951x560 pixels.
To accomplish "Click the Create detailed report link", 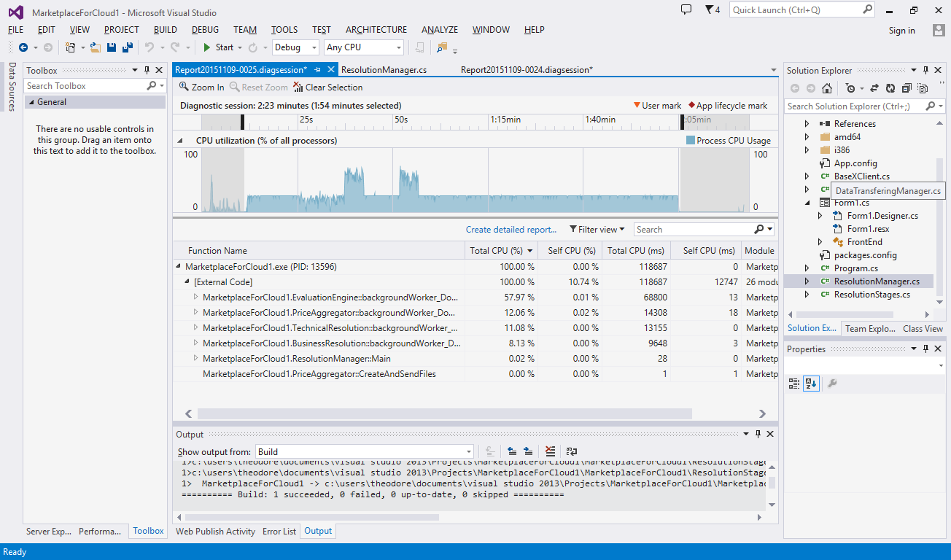I will coord(511,229).
